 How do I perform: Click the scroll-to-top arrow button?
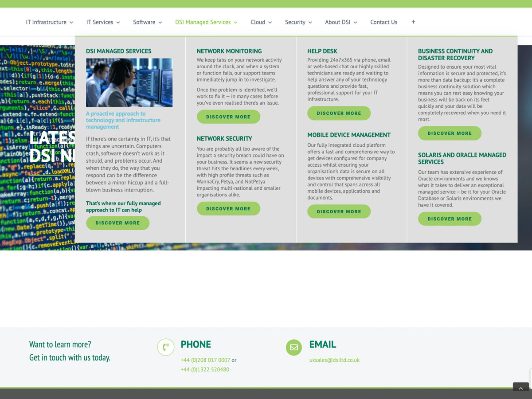click(x=521, y=387)
